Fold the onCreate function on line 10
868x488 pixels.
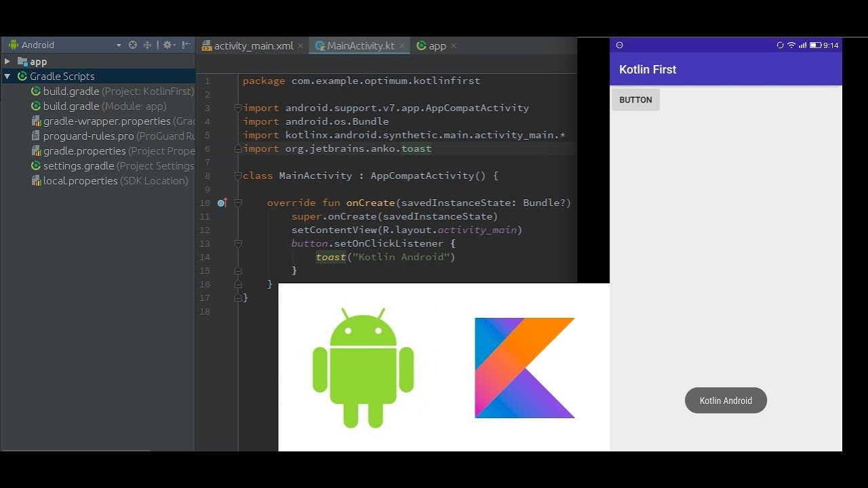point(238,203)
